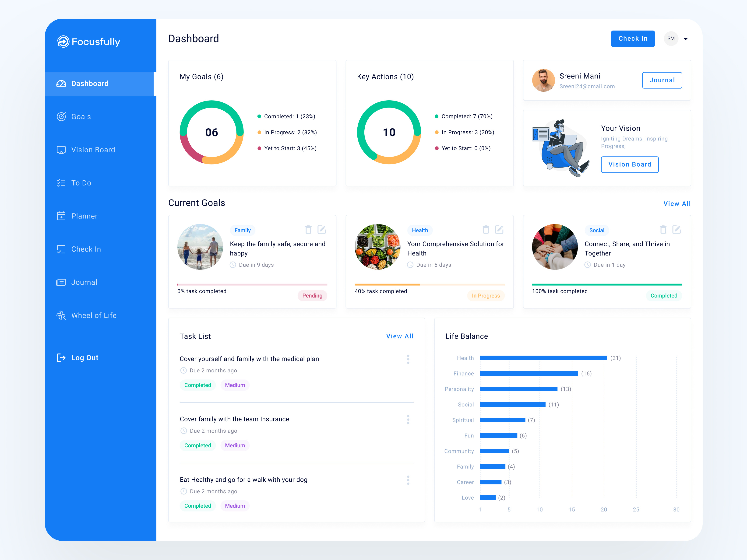Select the To Do sidebar icon
The width and height of the screenshot is (747, 560).
[61, 183]
